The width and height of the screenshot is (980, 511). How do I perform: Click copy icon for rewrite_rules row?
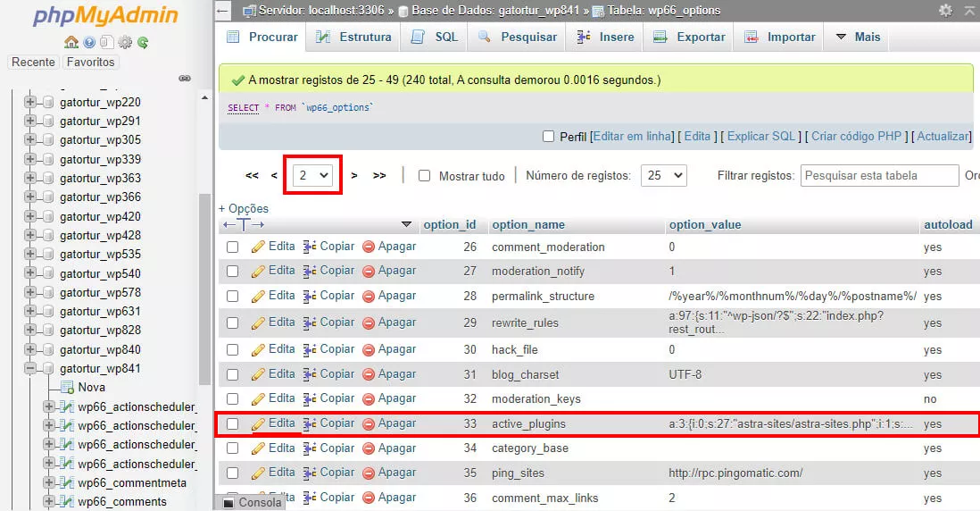(310, 323)
